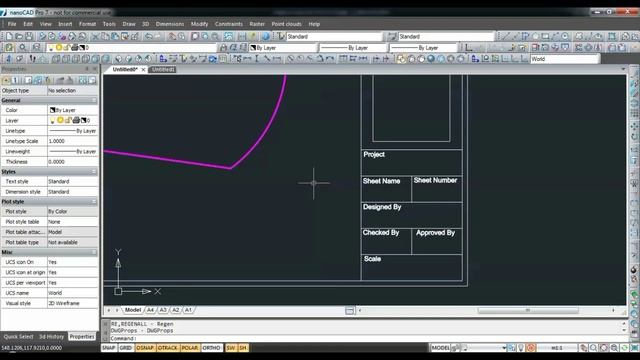Switch to the Untitled1 document tab
The width and height of the screenshot is (640, 360).
pos(162,69)
